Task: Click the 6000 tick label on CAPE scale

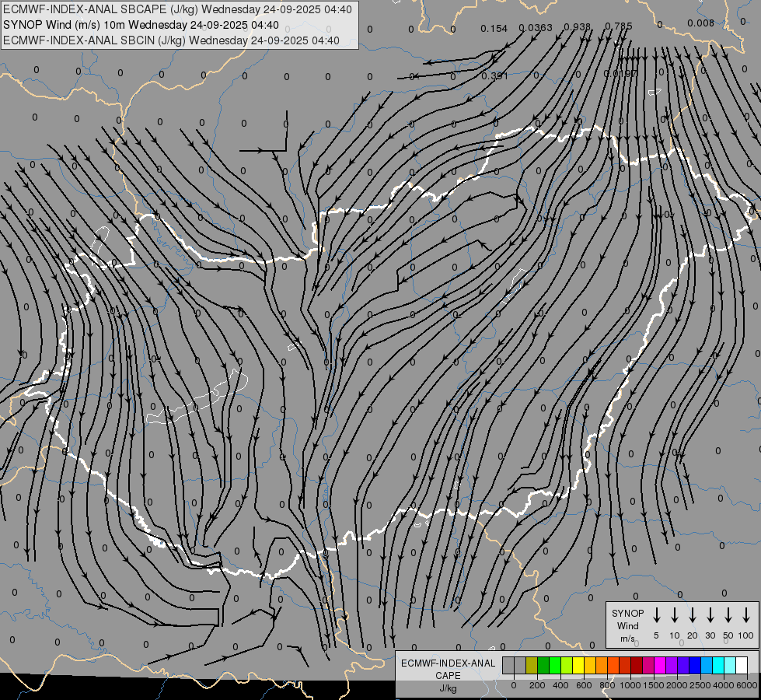Action: 747,685
